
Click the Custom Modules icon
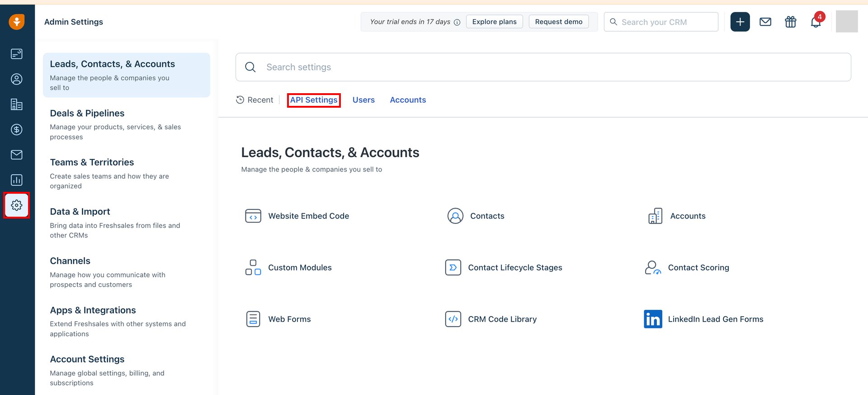tap(253, 267)
